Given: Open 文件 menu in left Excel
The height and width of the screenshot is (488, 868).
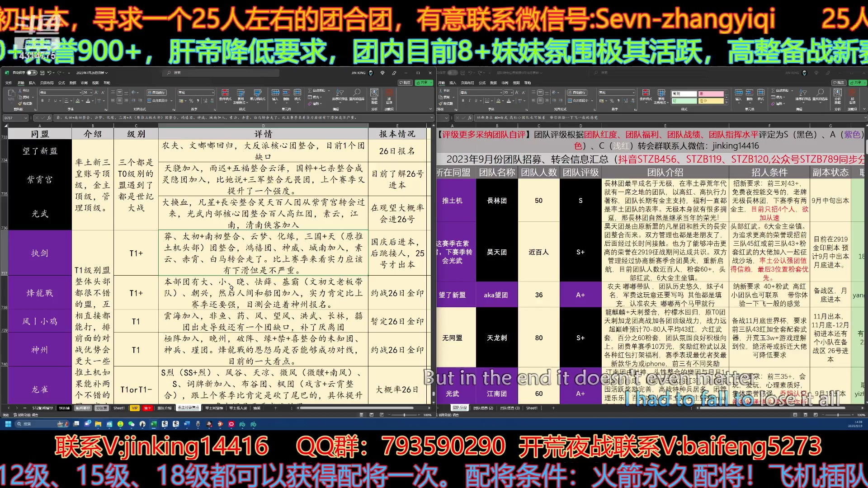Looking at the screenshot, I should 9,83.
